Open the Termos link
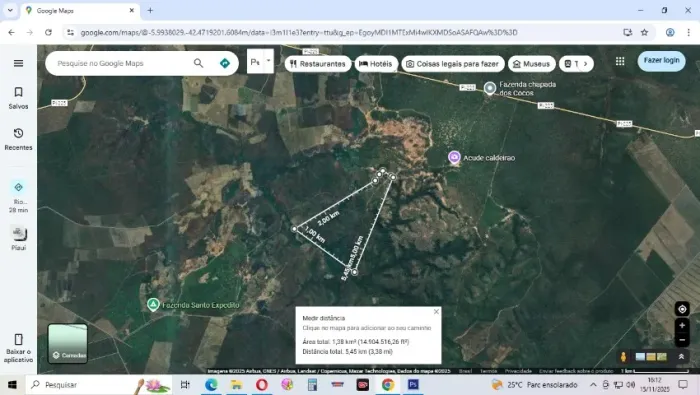 (488, 371)
